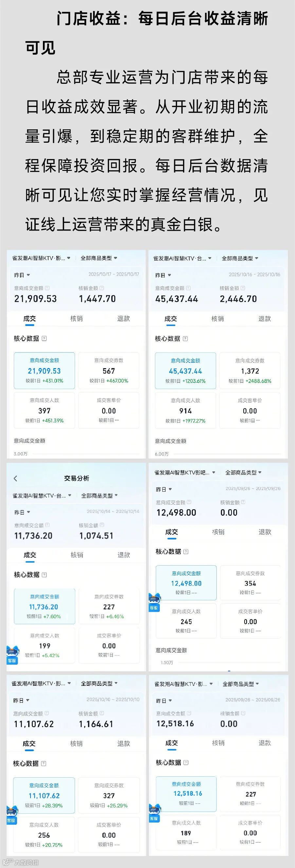Select 意向成交人数 card showing 199

point(45,645)
